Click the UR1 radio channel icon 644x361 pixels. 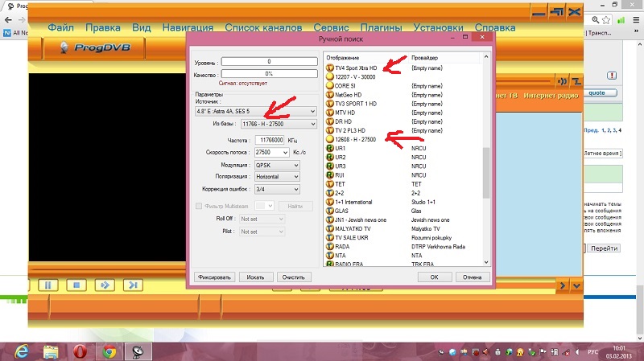[329, 148]
